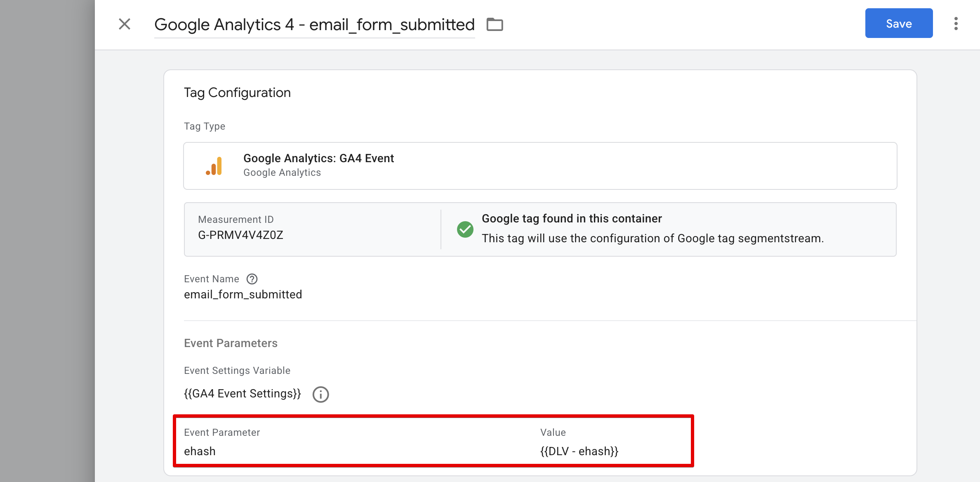Image resolution: width=980 pixels, height=482 pixels.
Task: Expand the Event Parameters section
Action: [231, 343]
